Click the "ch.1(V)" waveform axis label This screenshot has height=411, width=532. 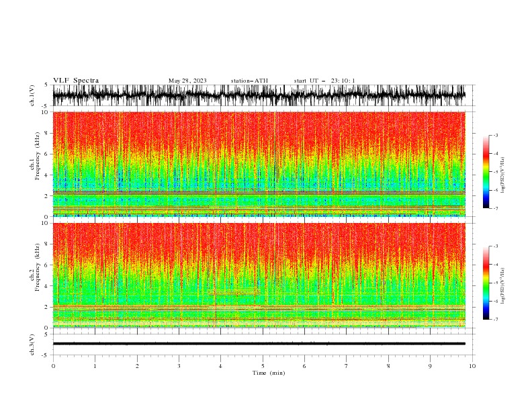[32, 95]
